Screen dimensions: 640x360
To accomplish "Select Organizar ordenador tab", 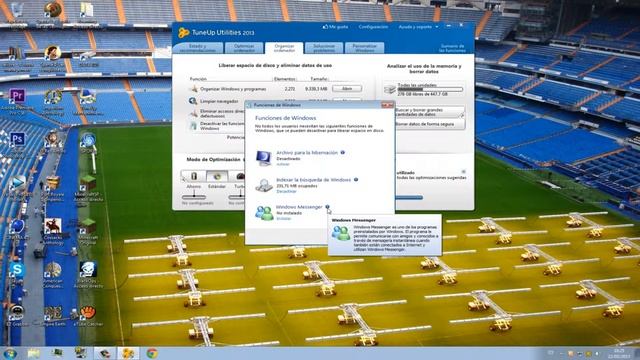I will pyautogui.click(x=284, y=48).
